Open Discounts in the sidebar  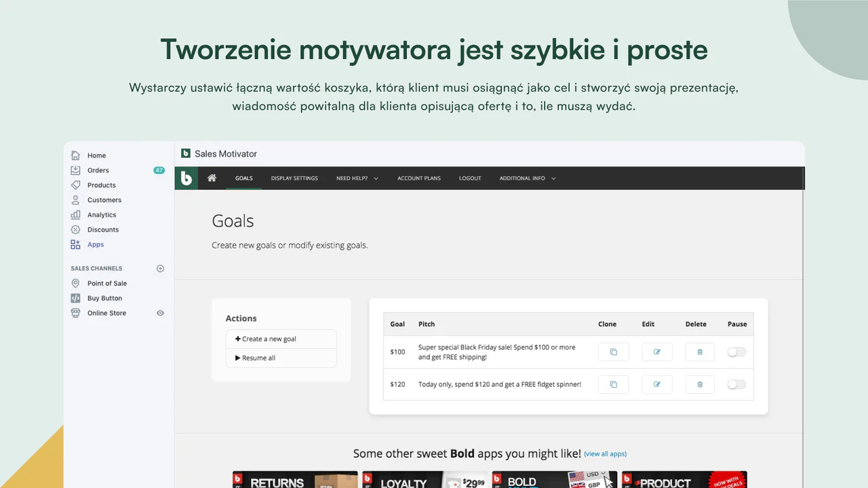click(103, 230)
